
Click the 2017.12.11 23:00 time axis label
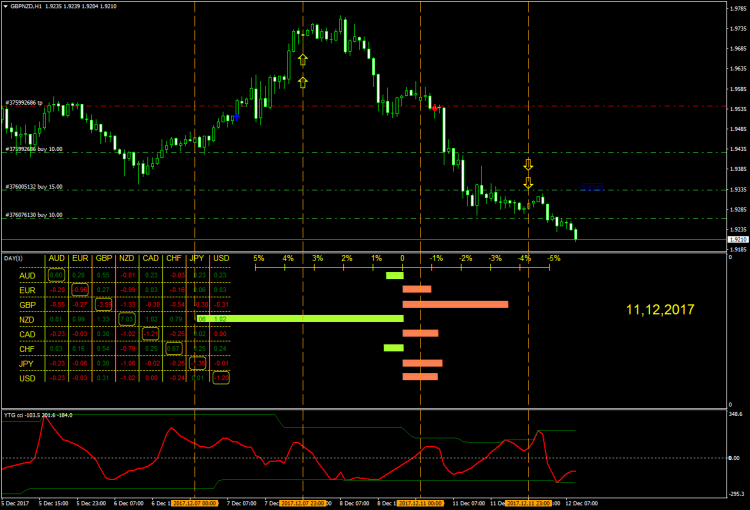click(x=529, y=503)
